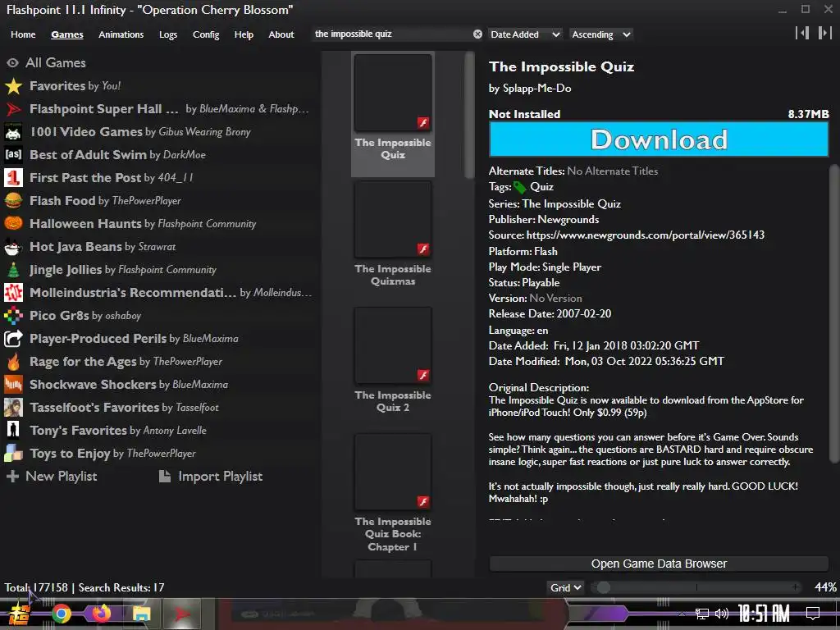
Task: Click the big Download button
Action: click(659, 139)
